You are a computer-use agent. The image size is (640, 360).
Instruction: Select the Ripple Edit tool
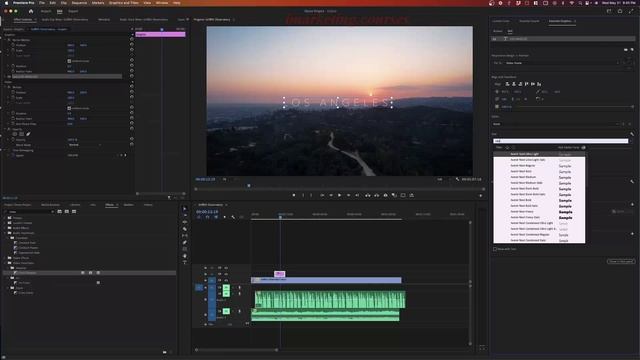point(184,222)
